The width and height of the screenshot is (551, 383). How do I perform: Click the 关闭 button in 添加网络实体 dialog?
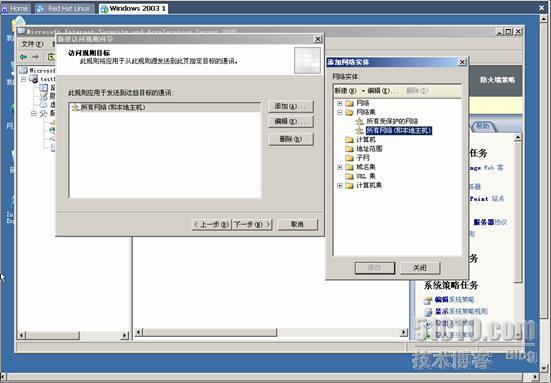click(x=420, y=268)
